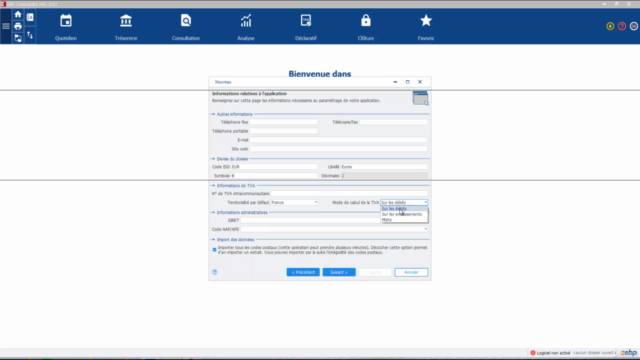This screenshot has height=360, width=640.
Task: Maximize the Nouveau dialog
Action: [x=407, y=82]
